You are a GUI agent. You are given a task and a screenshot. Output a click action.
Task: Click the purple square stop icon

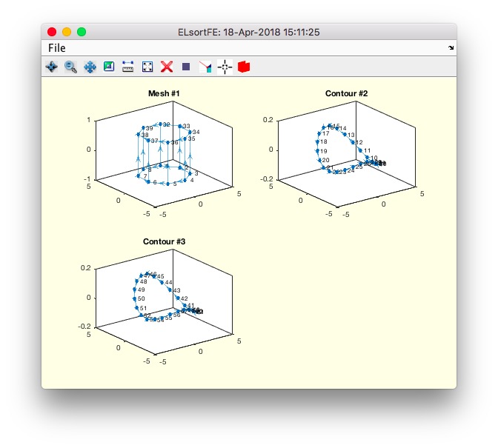point(186,67)
